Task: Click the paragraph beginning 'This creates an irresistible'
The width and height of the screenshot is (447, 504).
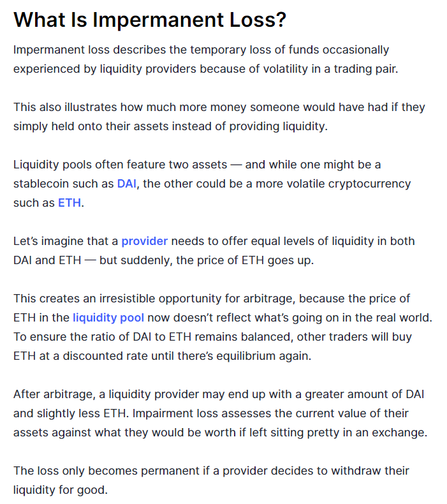Action: (223, 327)
